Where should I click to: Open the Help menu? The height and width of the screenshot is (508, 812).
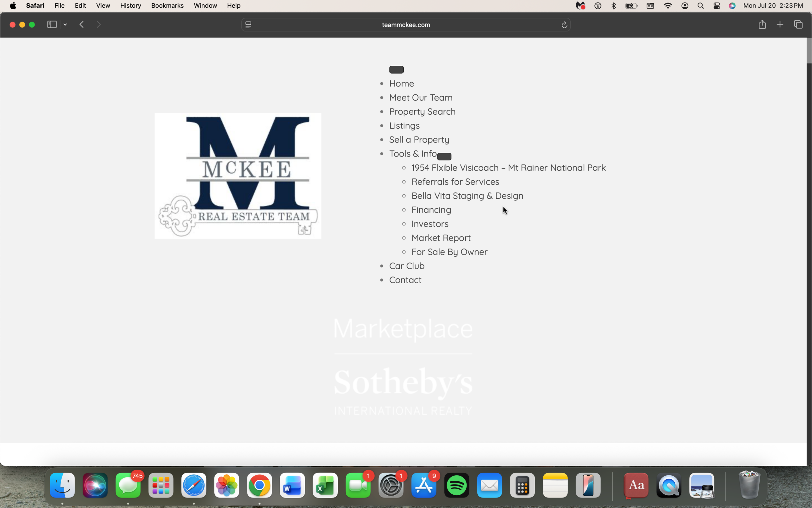pos(233,6)
